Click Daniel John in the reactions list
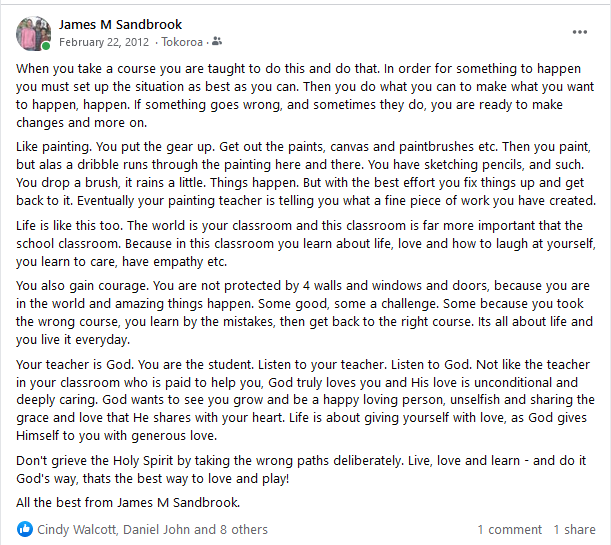The width and height of the screenshot is (611, 545). point(161,529)
